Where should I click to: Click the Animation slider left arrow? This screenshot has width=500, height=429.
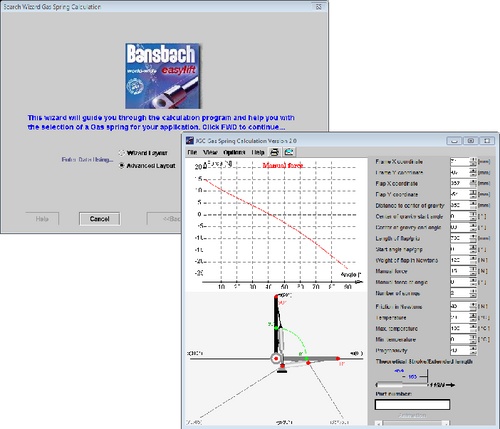[378, 424]
